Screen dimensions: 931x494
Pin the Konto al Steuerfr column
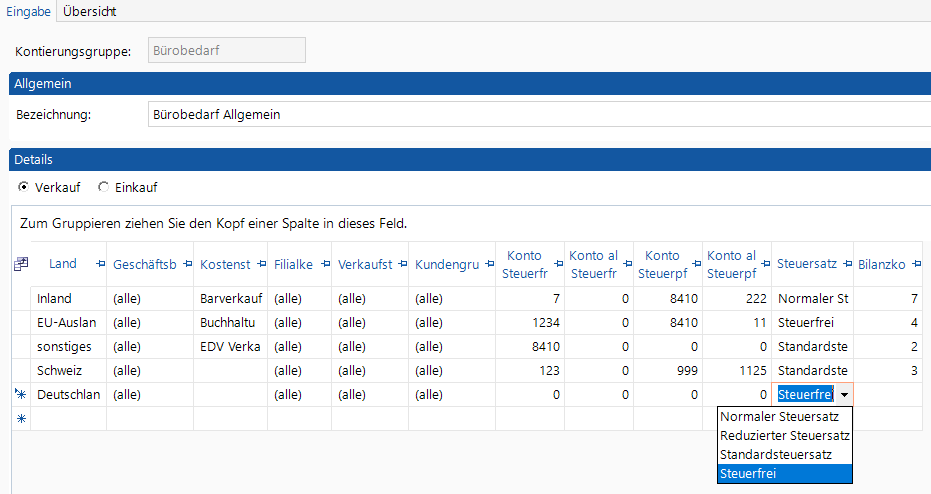click(628, 264)
